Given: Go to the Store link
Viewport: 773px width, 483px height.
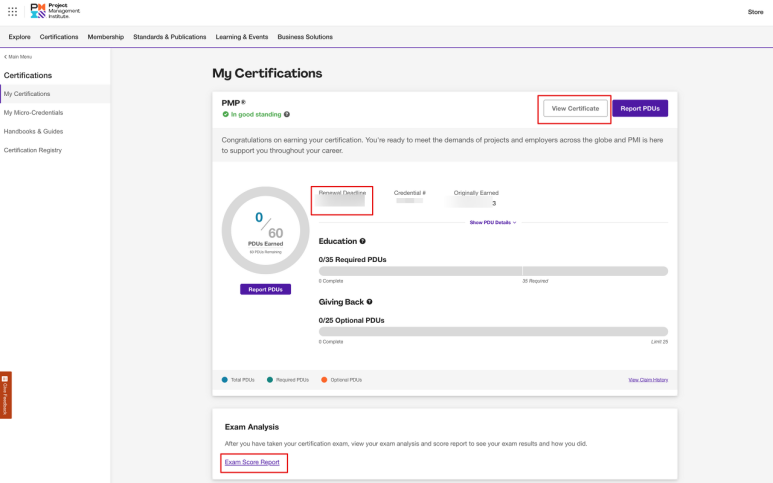Looking at the screenshot, I should pyautogui.click(x=755, y=12).
